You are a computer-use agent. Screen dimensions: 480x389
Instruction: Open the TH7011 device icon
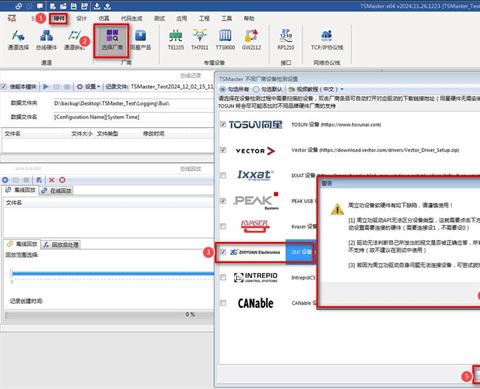pos(200,40)
